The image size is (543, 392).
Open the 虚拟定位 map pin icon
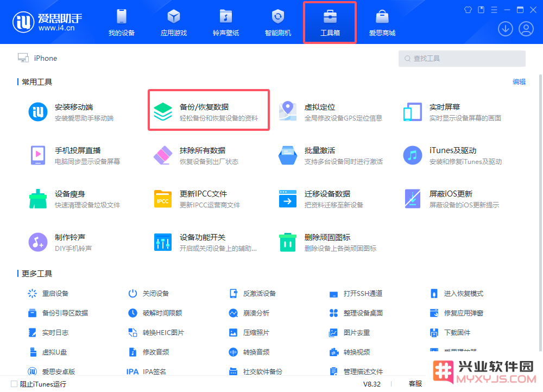pyautogui.click(x=287, y=111)
